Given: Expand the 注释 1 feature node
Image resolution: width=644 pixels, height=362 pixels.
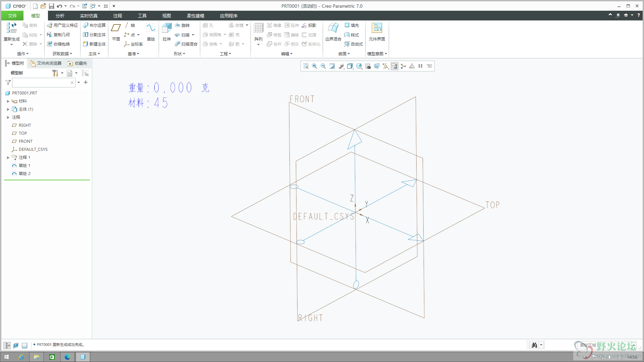Looking at the screenshot, I should pyautogui.click(x=8, y=158).
